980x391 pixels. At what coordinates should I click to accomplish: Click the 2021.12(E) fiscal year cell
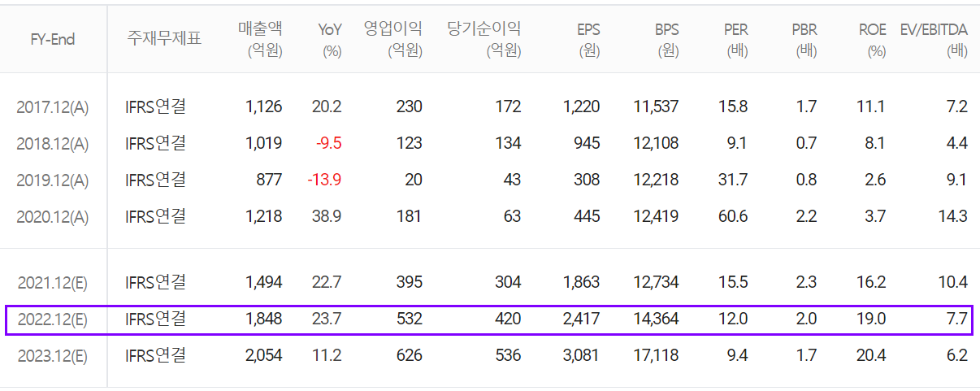coord(53,282)
